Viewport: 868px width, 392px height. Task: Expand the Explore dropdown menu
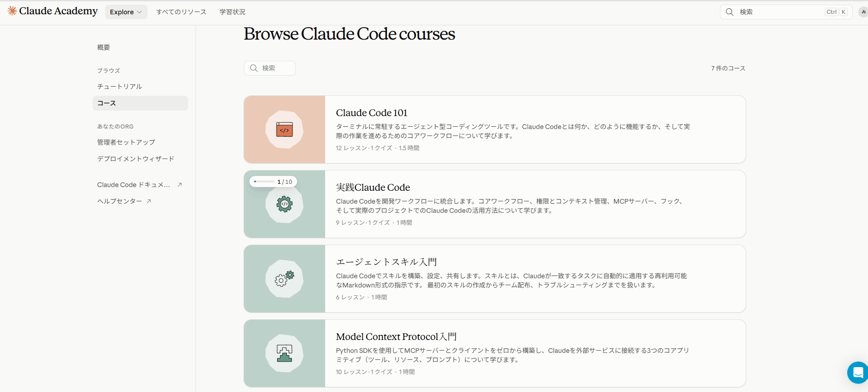(126, 12)
